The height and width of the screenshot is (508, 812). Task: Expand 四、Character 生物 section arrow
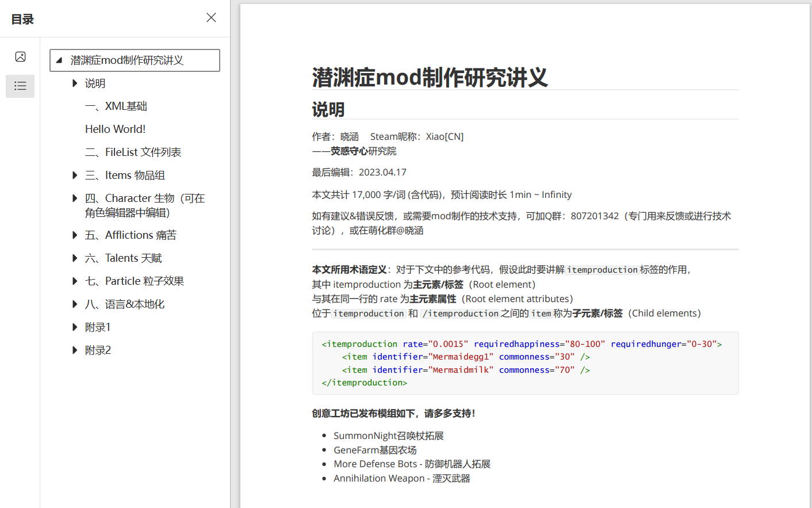point(75,198)
